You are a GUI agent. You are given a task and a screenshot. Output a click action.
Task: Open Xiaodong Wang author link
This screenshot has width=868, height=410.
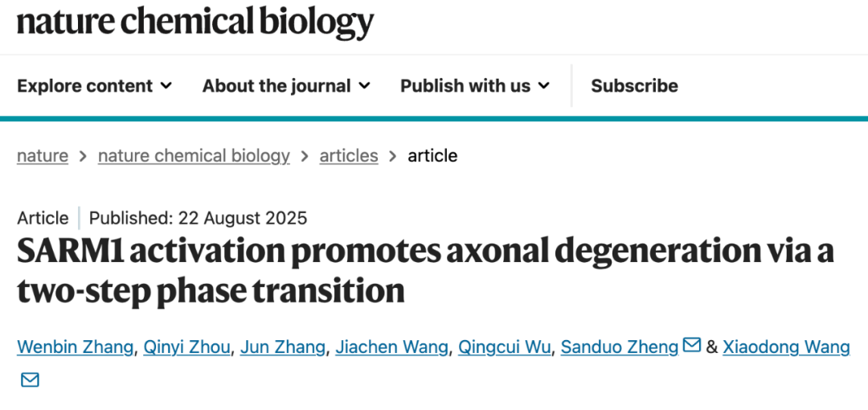tap(786, 346)
